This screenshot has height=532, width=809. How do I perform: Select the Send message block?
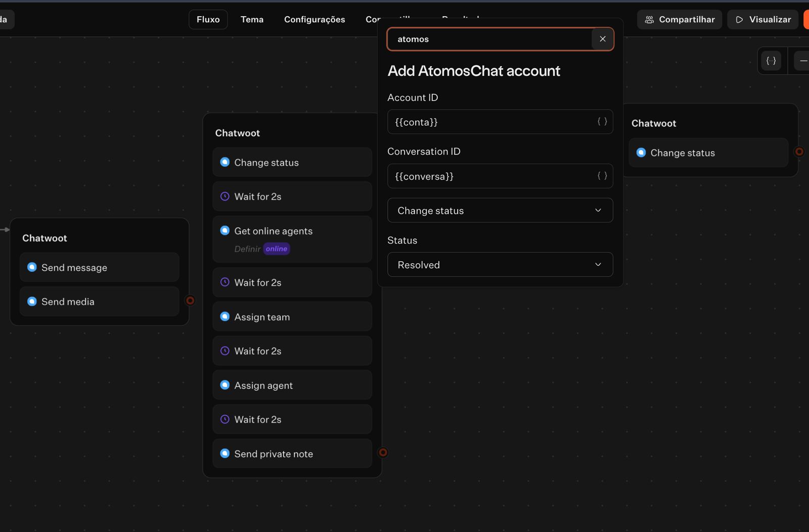click(99, 267)
